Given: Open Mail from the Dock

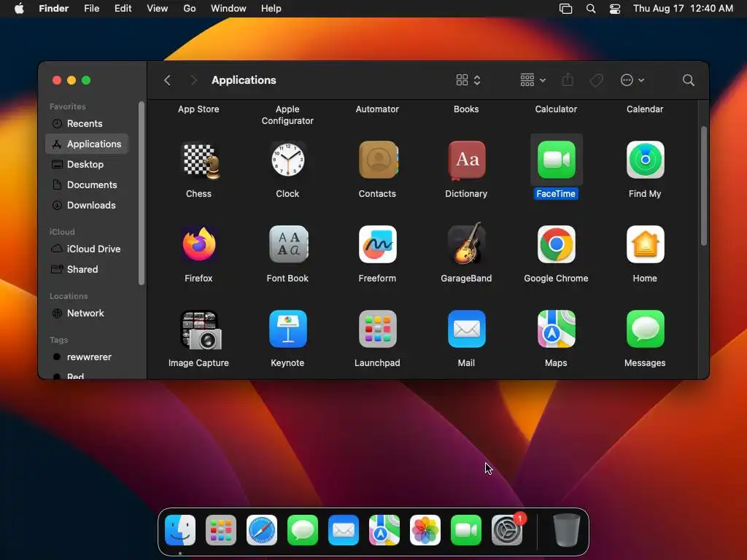Looking at the screenshot, I should 344,530.
